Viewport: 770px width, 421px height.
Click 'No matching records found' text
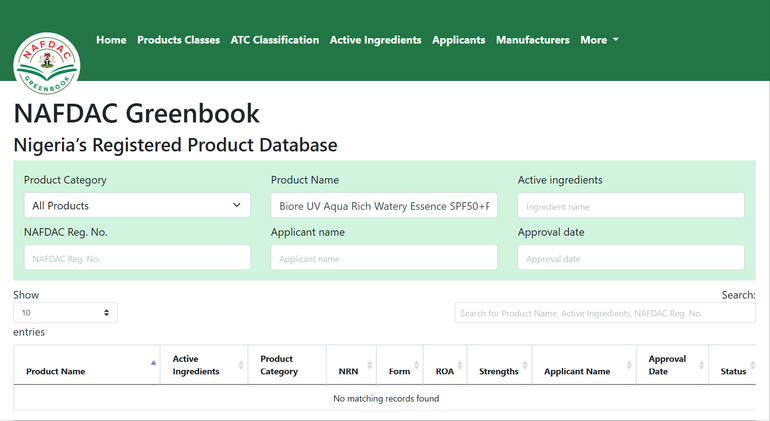386,398
